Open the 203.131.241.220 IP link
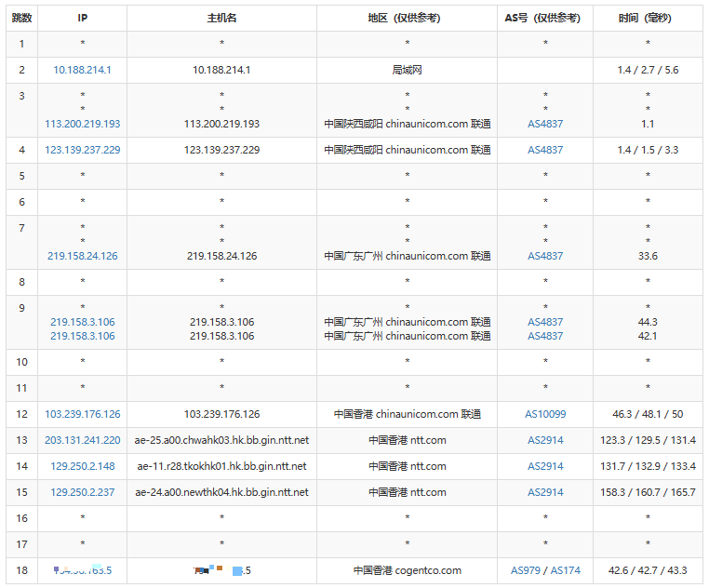Image resolution: width=709 pixels, height=588 pixels. point(82,440)
